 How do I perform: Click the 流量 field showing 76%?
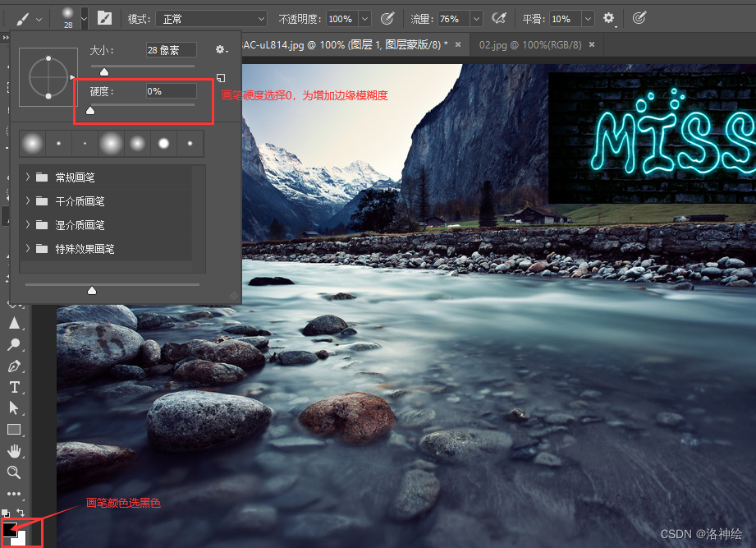coord(454,19)
